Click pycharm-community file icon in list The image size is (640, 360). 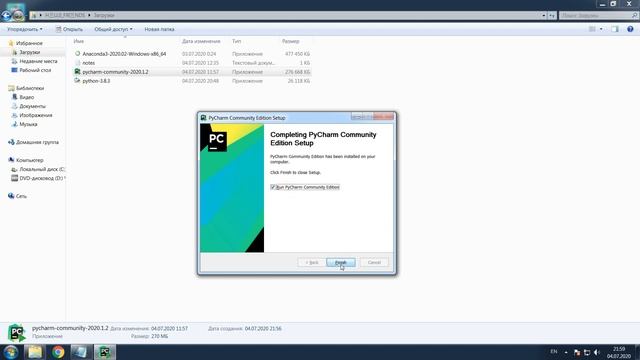point(78,71)
